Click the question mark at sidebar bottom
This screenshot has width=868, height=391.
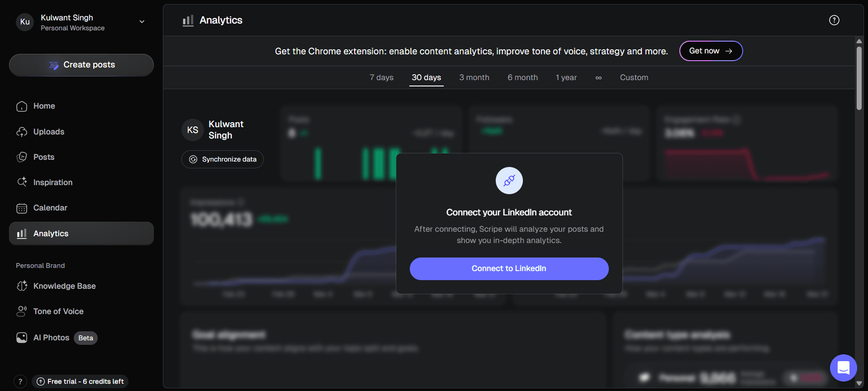[x=20, y=381]
